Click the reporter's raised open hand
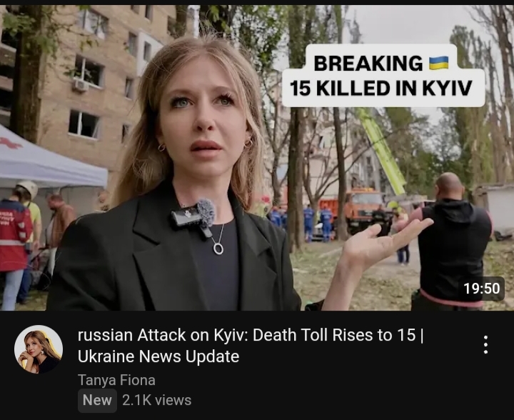Screen dimensions: 514x420 [x=385, y=241]
